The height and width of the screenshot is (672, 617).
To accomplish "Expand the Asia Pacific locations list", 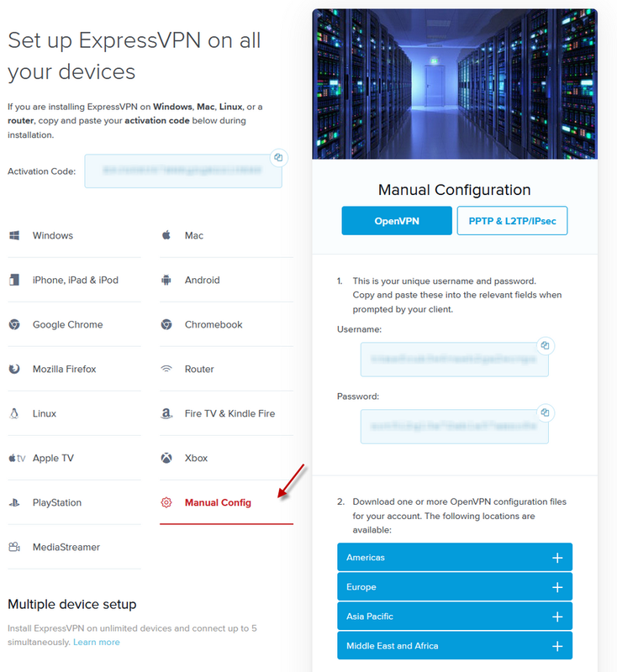I will [455, 617].
